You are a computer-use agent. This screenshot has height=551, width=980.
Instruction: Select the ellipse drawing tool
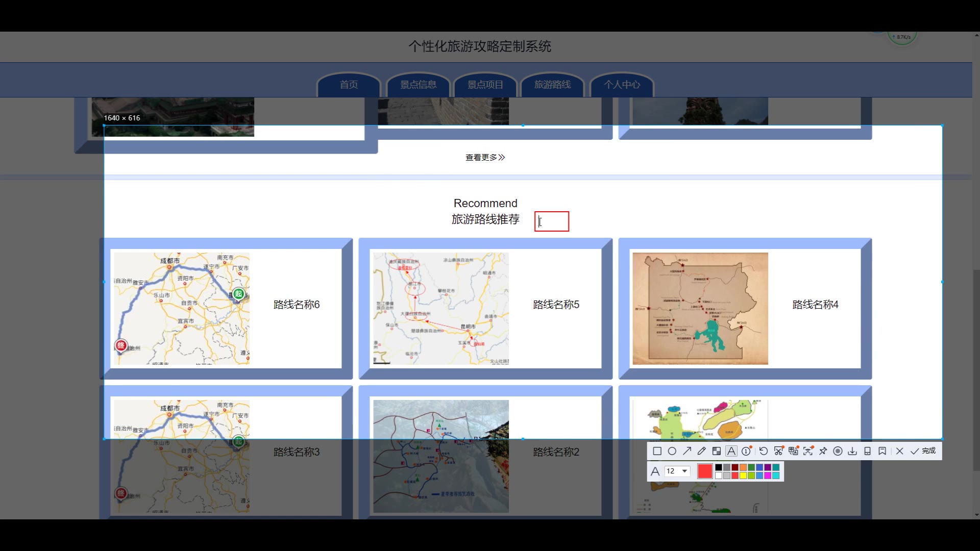672,451
